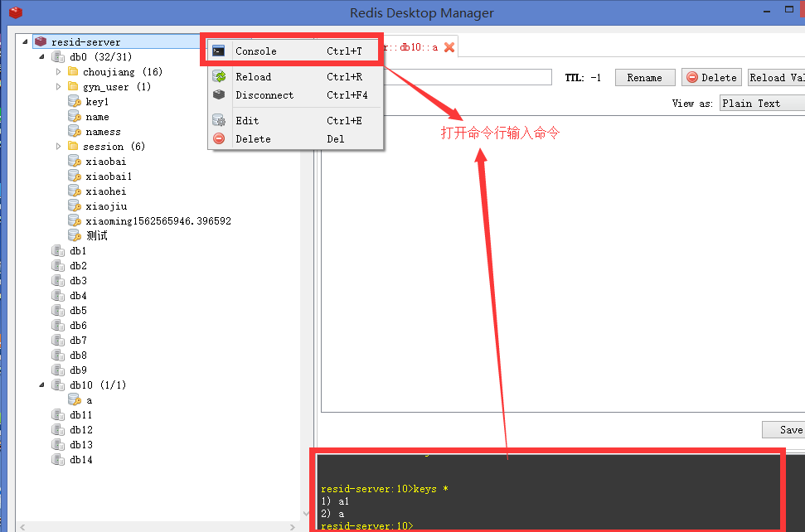Image resolution: width=805 pixels, height=532 pixels.
Task: Click the Edit gear icon in menu
Action: 219,120
